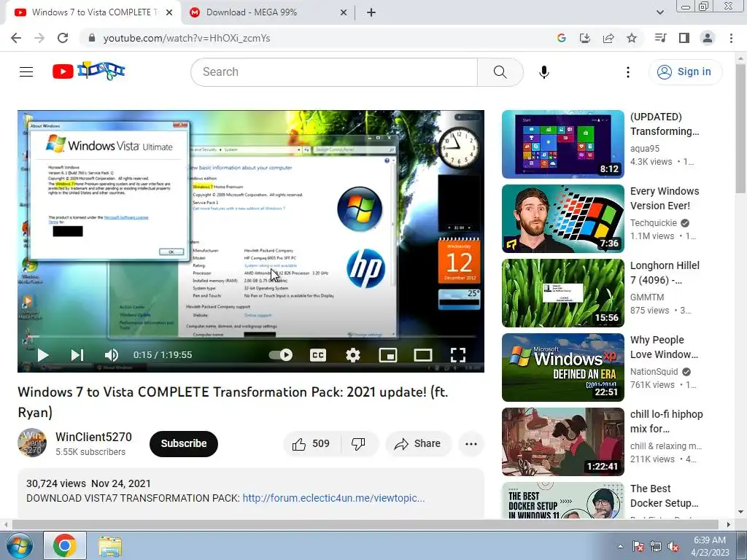This screenshot has height=560, width=747.
Task: Toggle closed captions
Action: point(318,355)
